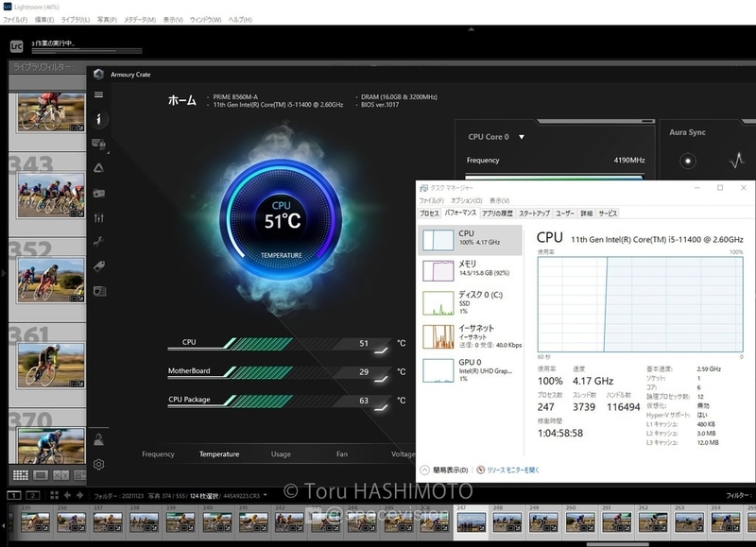The width and height of the screenshot is (756, 547).
Task: Switch to Task Manager スタートアップ tab
Action: pos(534,214)
